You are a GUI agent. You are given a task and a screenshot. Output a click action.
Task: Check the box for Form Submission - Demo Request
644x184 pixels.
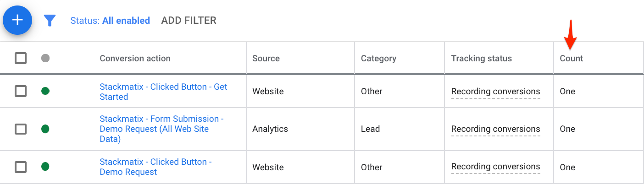pyautogui.click(x=21, y=129)
